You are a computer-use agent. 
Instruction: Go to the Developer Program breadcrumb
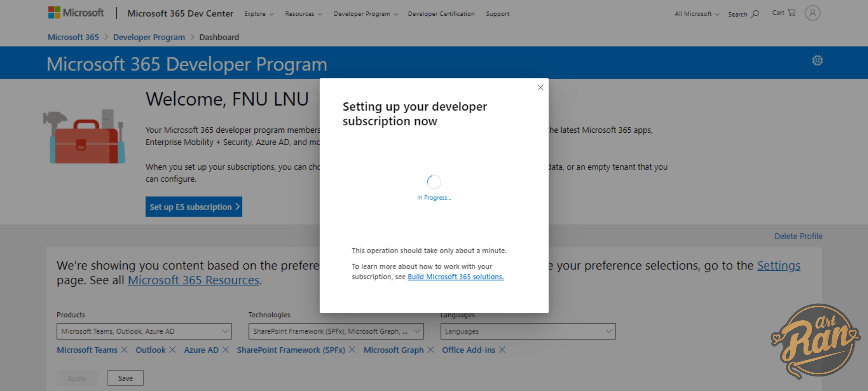tap(149, 37)
